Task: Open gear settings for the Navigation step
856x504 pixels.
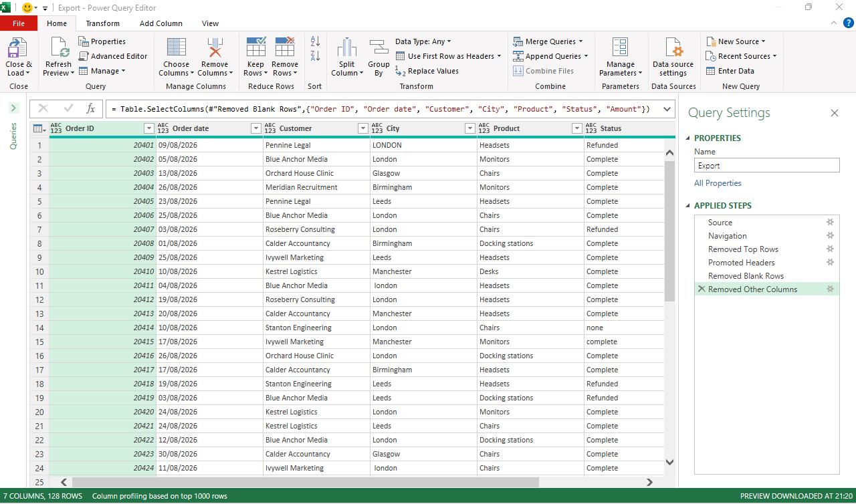Action: pos(830,236)
